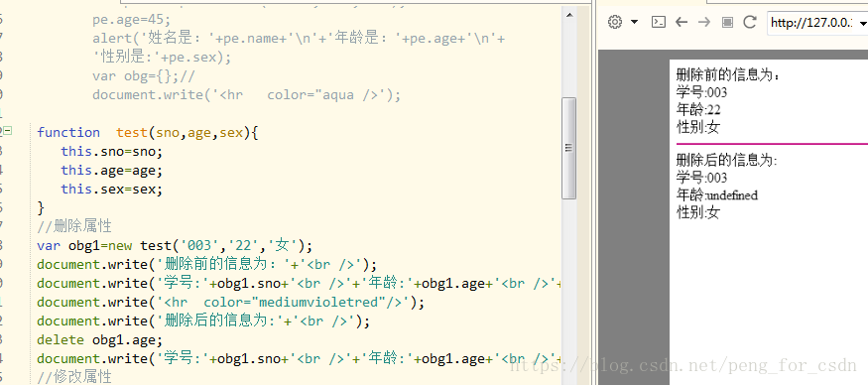Viewport: 868px width, 385px height.
Task: Click the '//删除属性' comment line
Action: click(x=74, y=226)
